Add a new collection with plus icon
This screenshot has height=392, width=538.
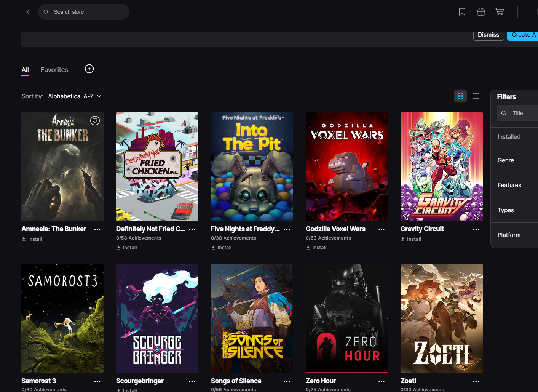89,69
